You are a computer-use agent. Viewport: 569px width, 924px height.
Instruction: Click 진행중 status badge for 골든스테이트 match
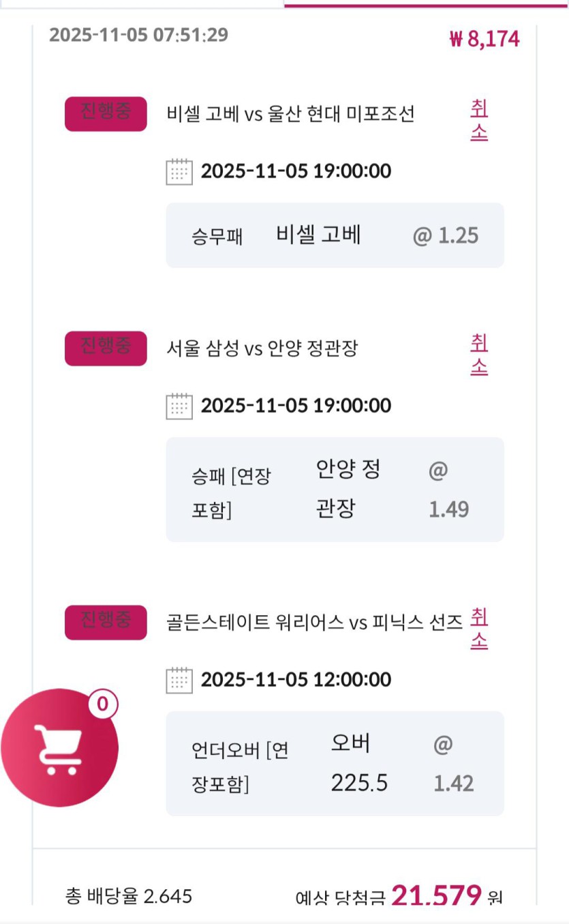coord(106,622)
